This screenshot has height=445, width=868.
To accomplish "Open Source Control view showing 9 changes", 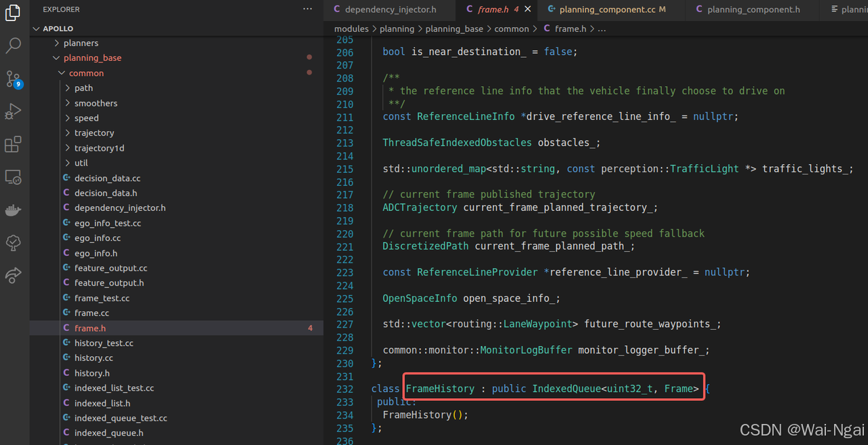I will click(14, 78).
